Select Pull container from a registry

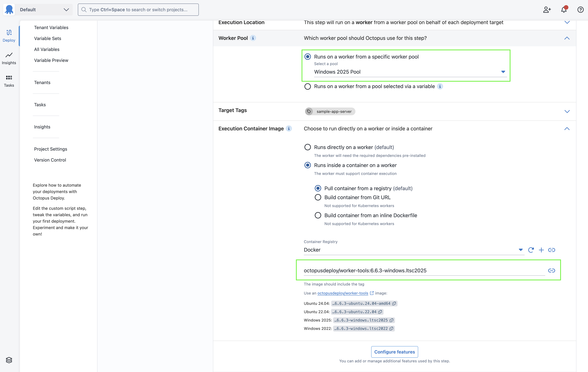318,188
